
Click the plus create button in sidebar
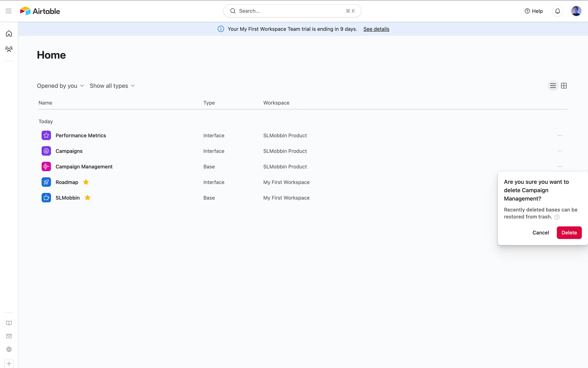(9, 364)
